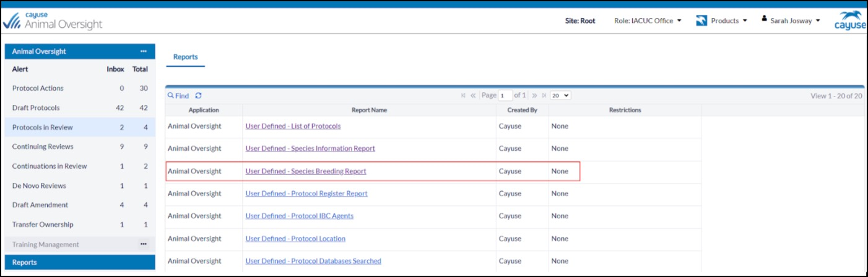Open the User Defined - List of Protocols report
Viewport: 868px width, 277px height.
pos(293,126)
